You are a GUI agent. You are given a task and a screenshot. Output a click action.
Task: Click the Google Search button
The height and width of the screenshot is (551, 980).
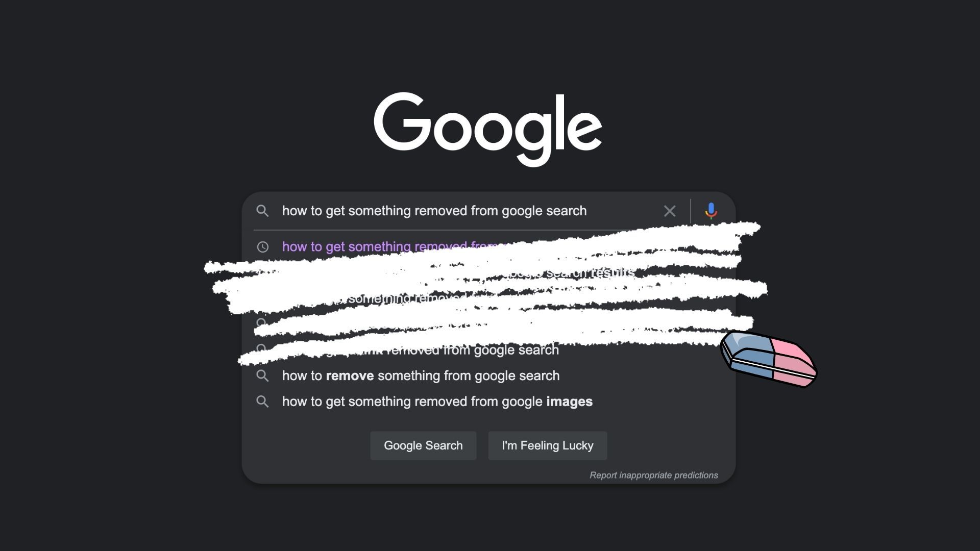[423, 445]
